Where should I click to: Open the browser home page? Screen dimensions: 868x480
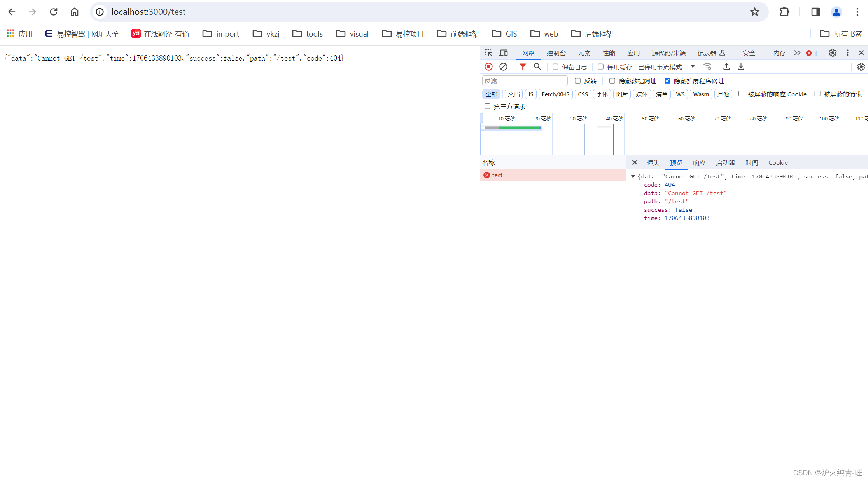pos(75,12)
